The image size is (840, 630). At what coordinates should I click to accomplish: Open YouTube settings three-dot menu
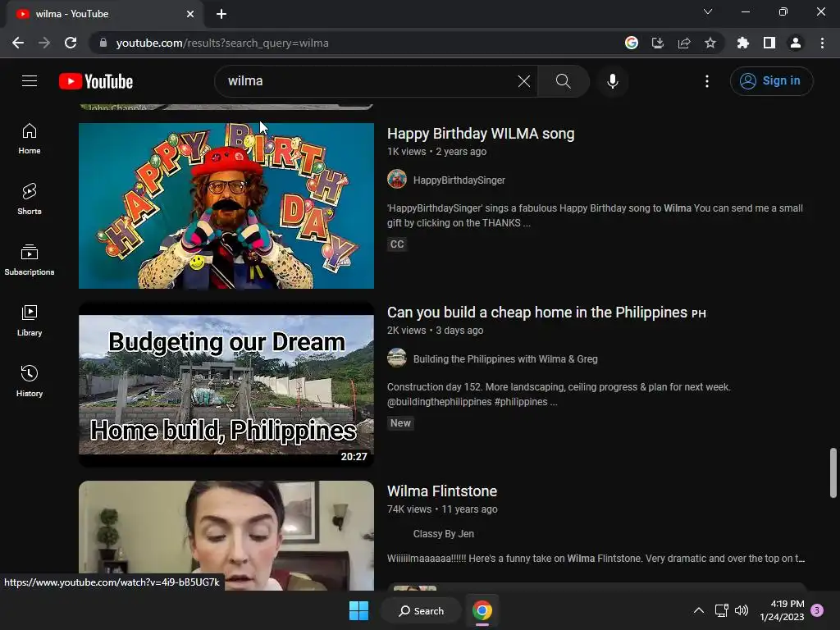tap(706, 81)
